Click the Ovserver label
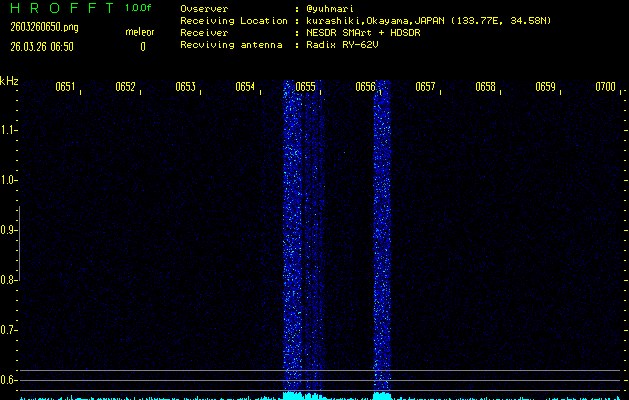 (x=204, y=9)
